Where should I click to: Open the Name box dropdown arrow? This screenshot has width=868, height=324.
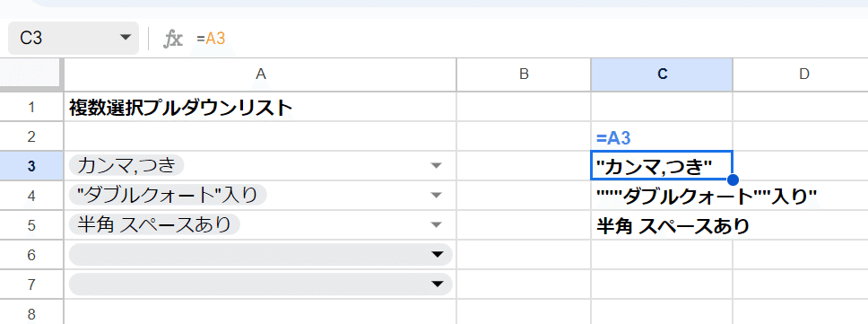coord(126,38)
